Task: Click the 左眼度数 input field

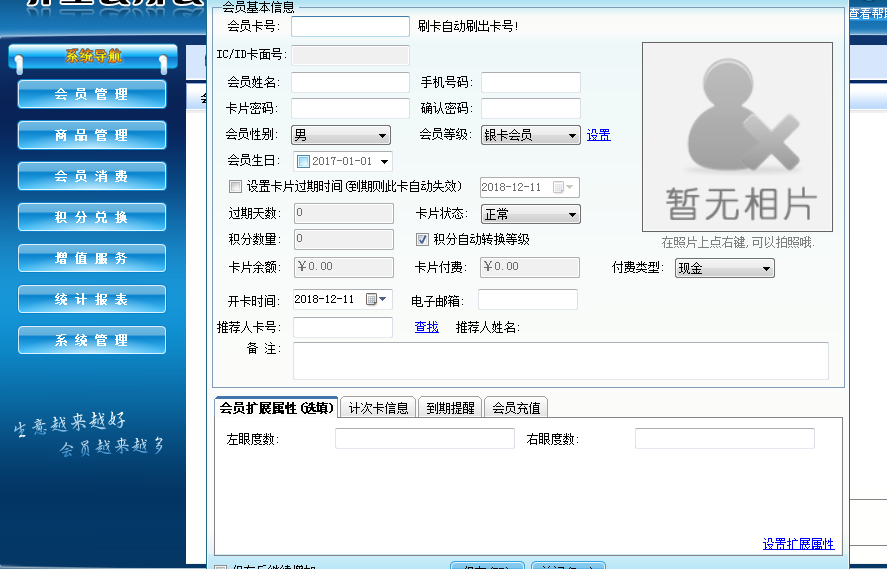Action: coord(425,438)
